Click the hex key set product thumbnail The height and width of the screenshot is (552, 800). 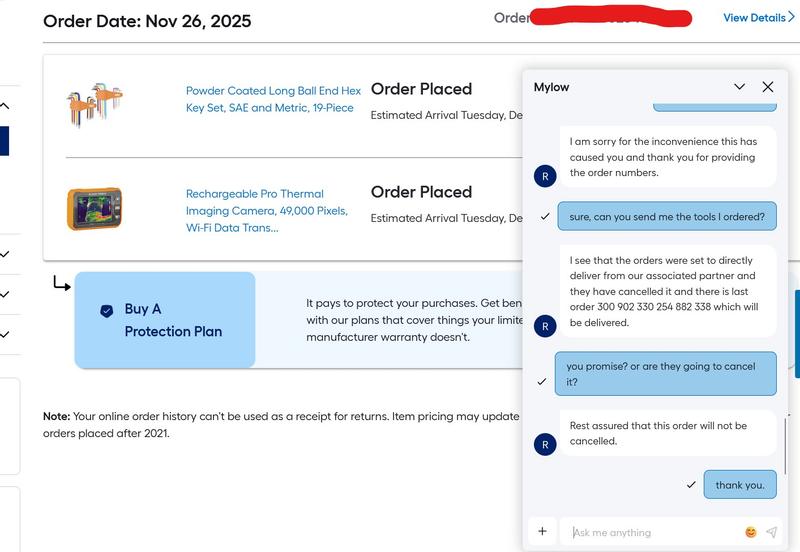[x=95, y=103]
